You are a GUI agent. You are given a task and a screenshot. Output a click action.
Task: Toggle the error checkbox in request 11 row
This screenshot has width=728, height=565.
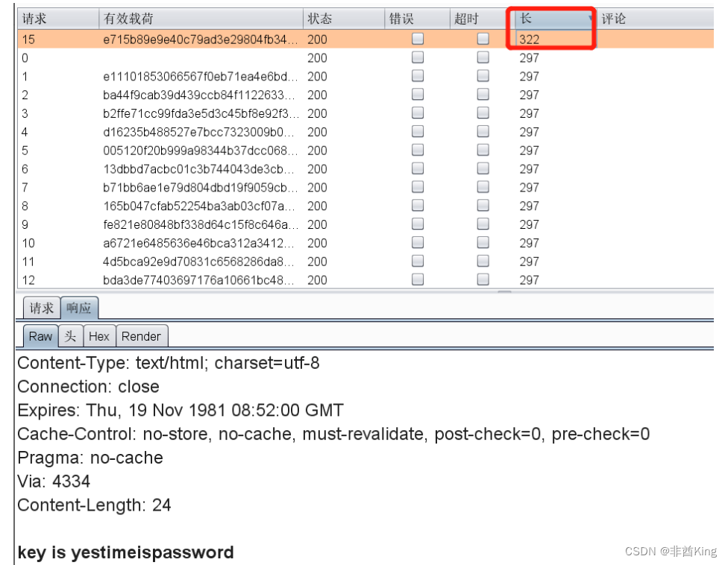click(x=418, y=261)
